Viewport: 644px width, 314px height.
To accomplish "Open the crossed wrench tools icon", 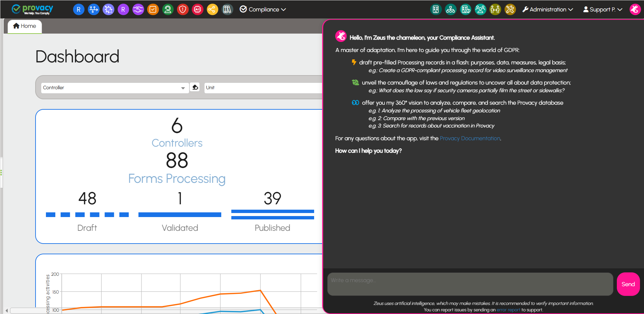I will [x=510, y=9].
